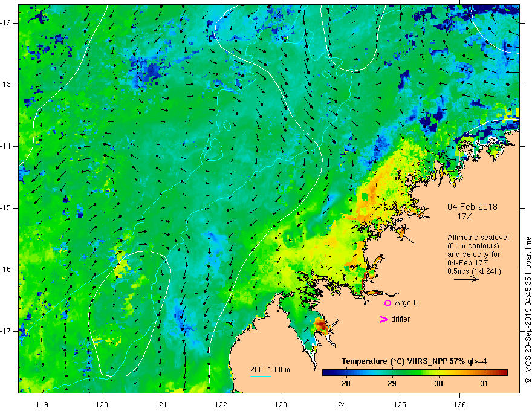Click longitude axis label 120

click(x=102, y=404)
